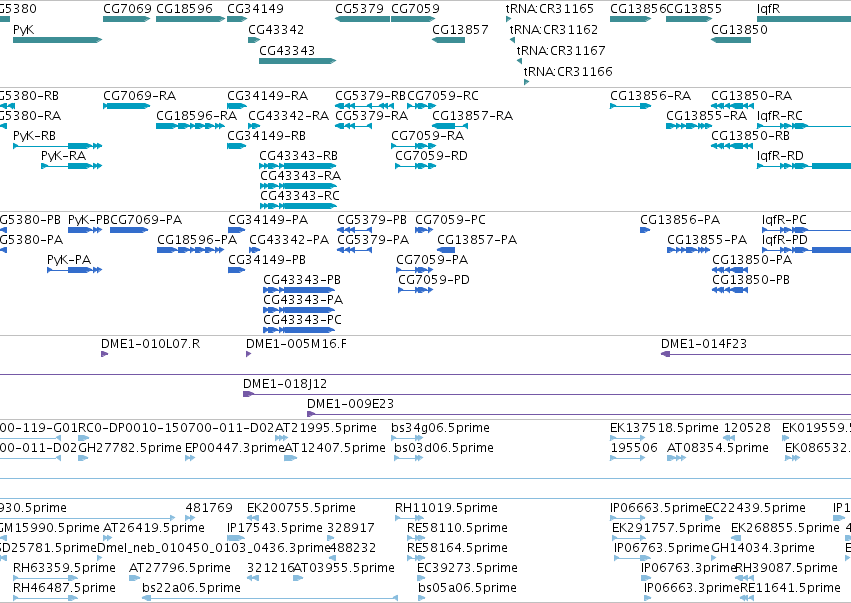Screen dimensions: 851x603
Task: Select transcript CG34149-RB
Action: click(x=237, y=146)
